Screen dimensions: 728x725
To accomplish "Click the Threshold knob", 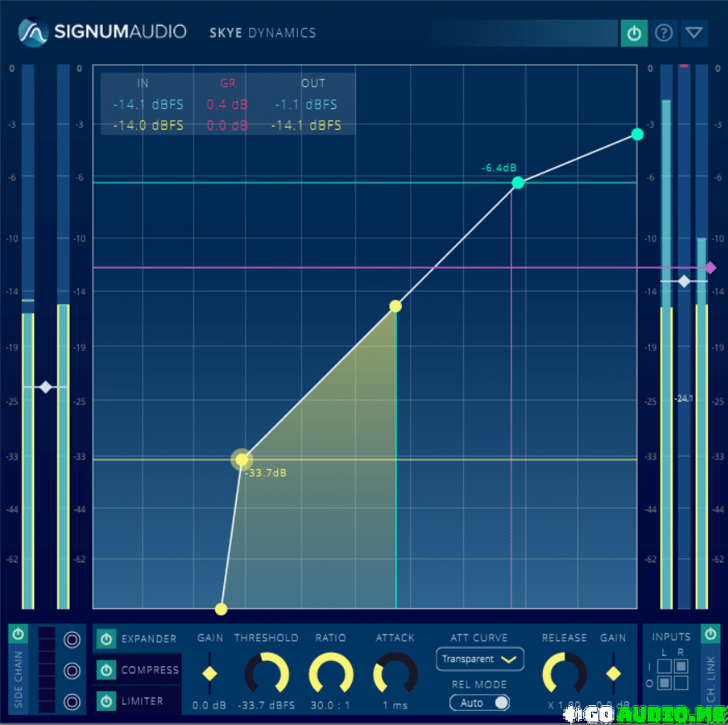I will click(x=266, y=674).
